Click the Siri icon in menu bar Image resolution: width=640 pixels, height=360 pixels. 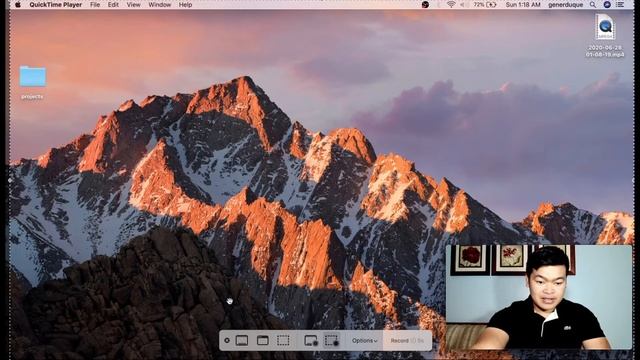click(x=607, y=5)
